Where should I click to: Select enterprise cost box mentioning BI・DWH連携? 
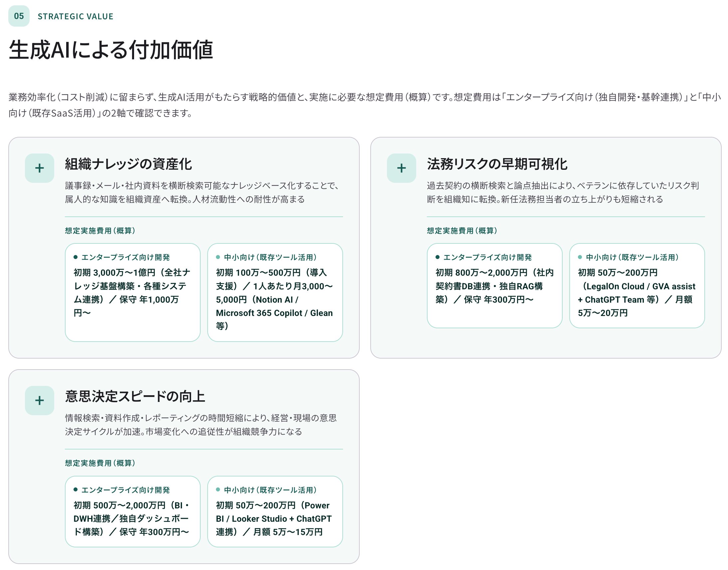[132, 511]
